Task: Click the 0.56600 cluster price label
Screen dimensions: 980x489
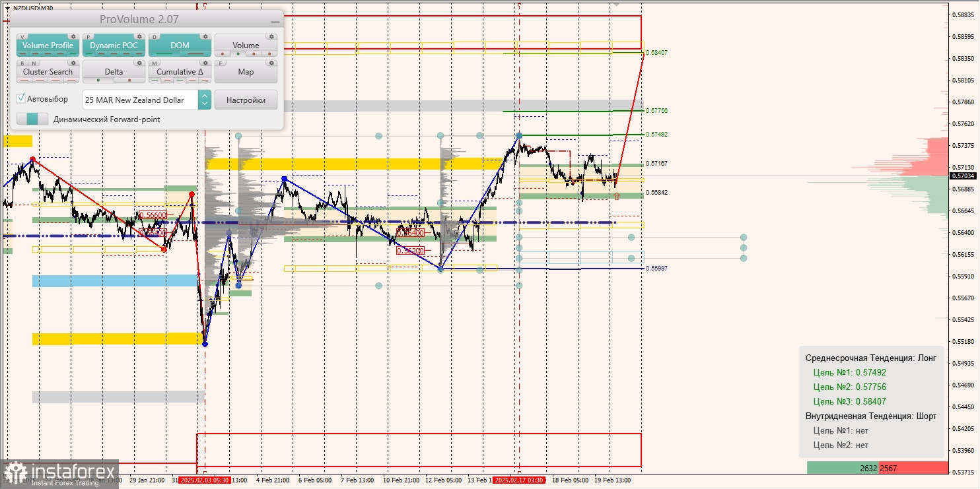Action: 153,215
